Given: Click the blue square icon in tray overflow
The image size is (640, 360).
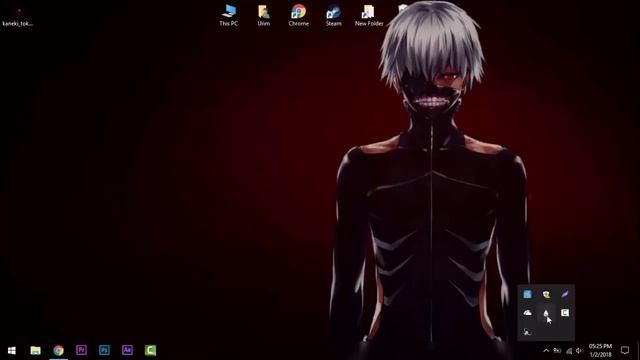Looking at the screenshot, I should (527, 294).
